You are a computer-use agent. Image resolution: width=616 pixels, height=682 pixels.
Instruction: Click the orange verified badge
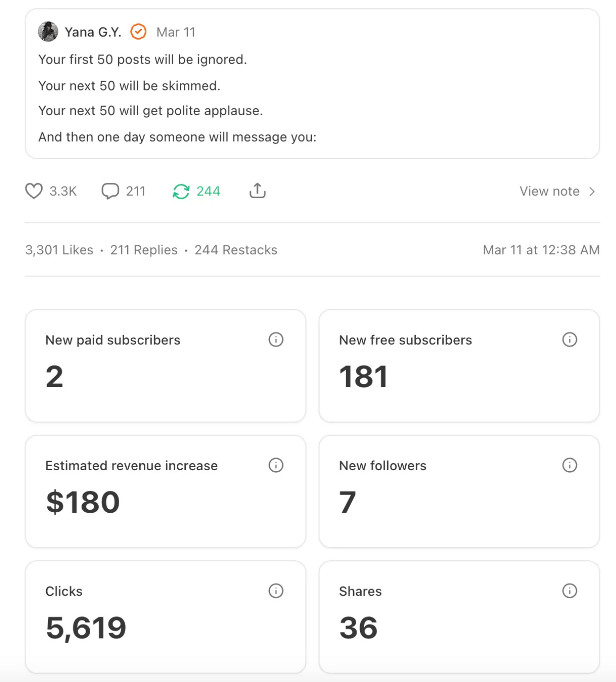[138, 32]
